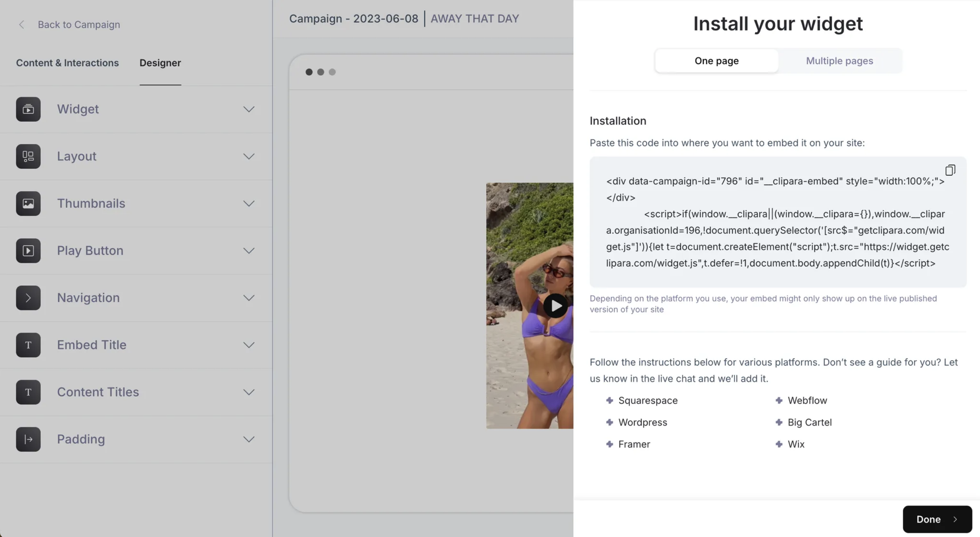The width and height of the screenshot is (980, 537).
Task: Expand the Widget section chevron
Action: tap(249, 109)
